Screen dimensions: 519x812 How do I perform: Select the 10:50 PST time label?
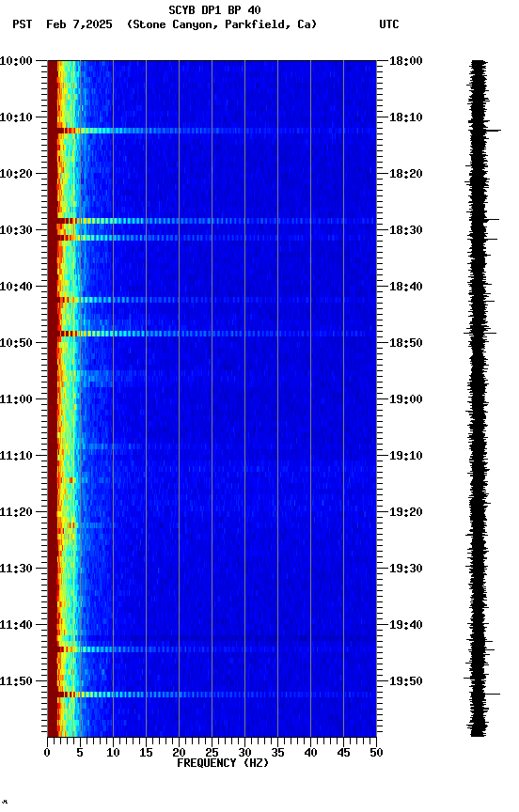coord(16,343)
